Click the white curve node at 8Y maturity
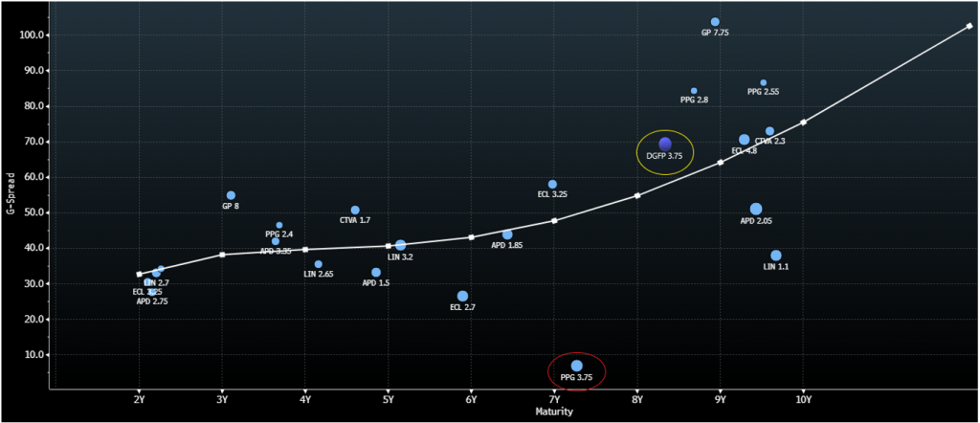The width and height of the screenshot is (980, 423). (x=637, y=195)
